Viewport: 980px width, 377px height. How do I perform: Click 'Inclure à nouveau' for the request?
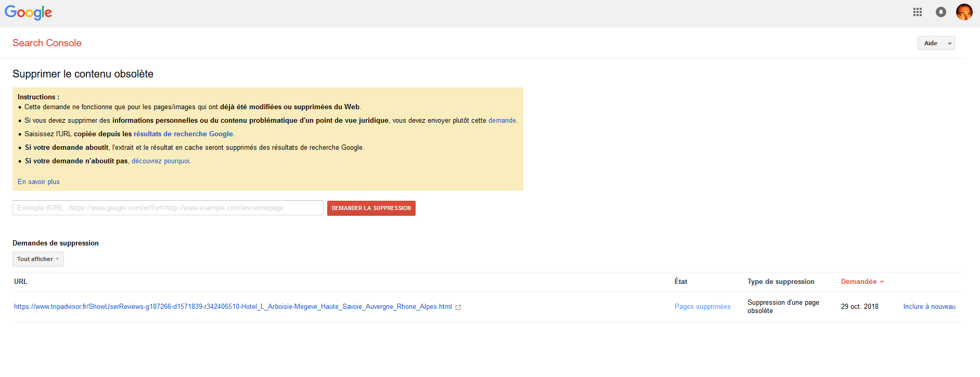[x=929, y=306]
